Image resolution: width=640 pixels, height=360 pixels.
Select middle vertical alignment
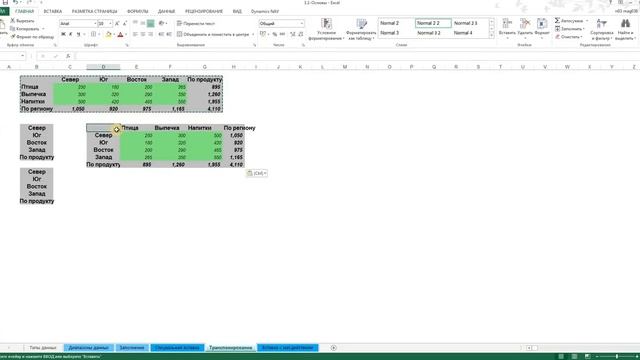click(142, 23)
